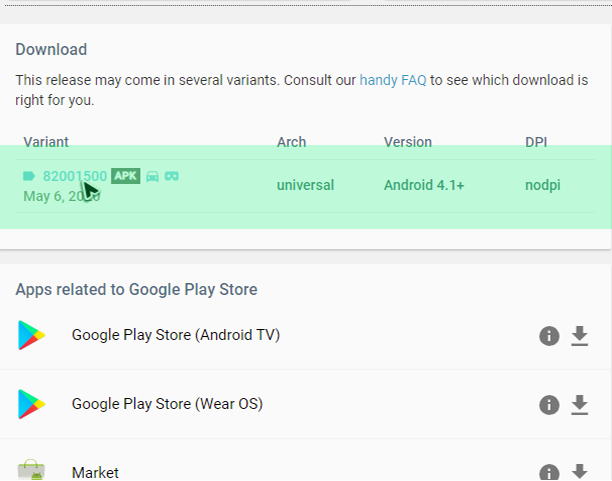Viewport: 612px width, 481px height.
Task: Click the May 6 date text
Action: pyautogui.click(x=62, y=196)
